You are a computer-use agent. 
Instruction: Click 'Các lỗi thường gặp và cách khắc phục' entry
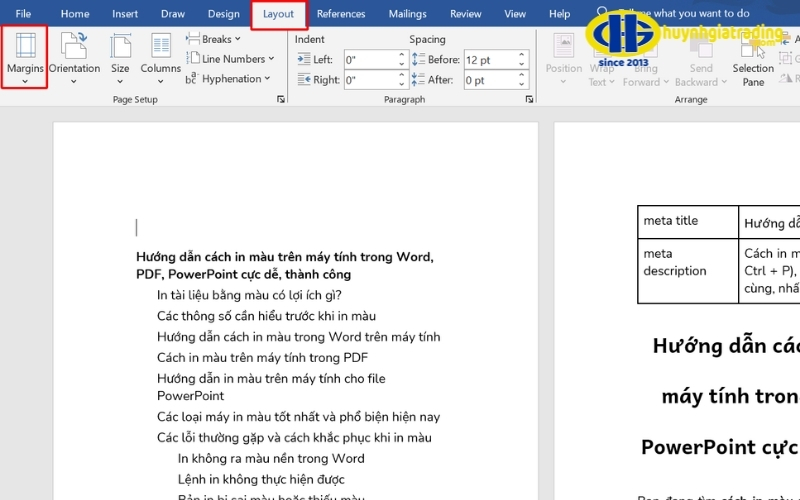pos(294,438)
